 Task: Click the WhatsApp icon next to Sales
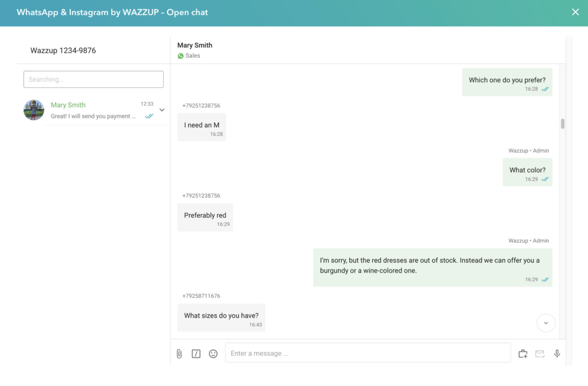coord(181,56)
